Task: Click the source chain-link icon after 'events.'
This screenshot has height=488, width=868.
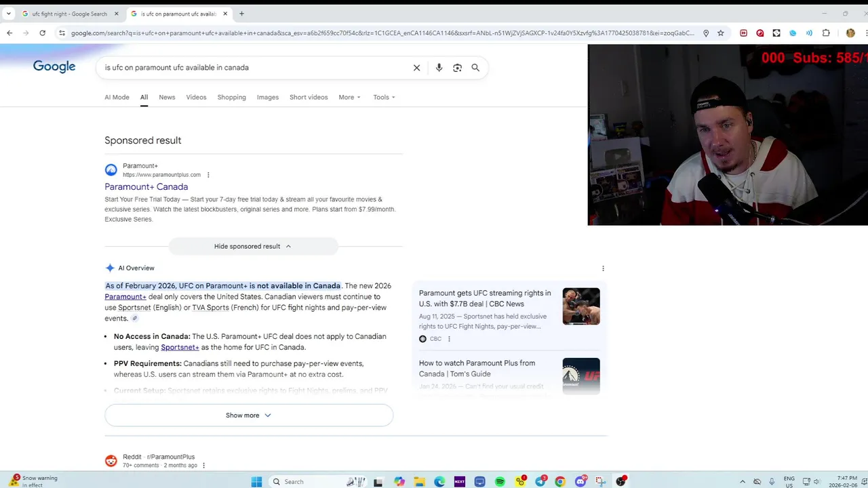Action: (x=135, y=319)
